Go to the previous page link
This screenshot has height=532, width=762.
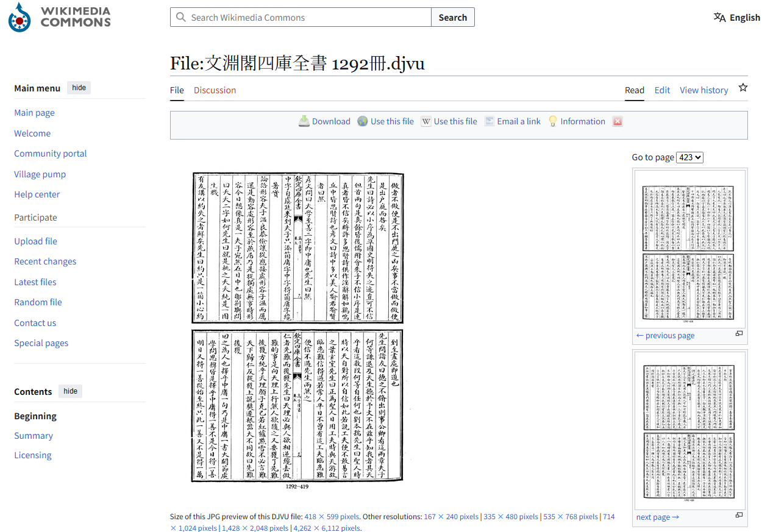pyautogui.click(x=665, y=335)
